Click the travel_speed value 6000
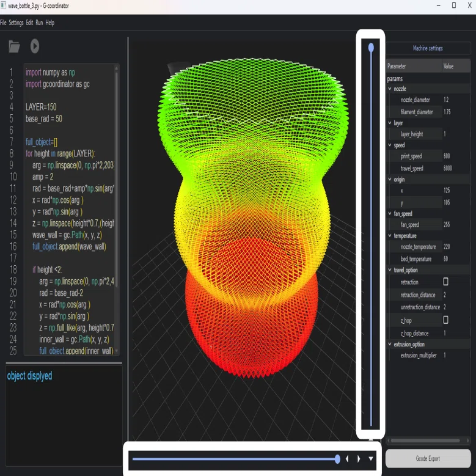The height and width of the screenshot is (476, 476). (x=447, y=168)
